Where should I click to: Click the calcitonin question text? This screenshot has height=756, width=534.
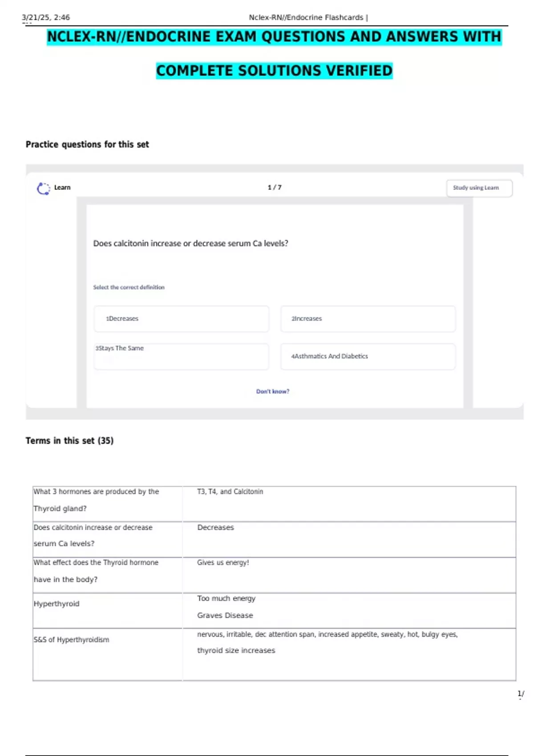190,244
